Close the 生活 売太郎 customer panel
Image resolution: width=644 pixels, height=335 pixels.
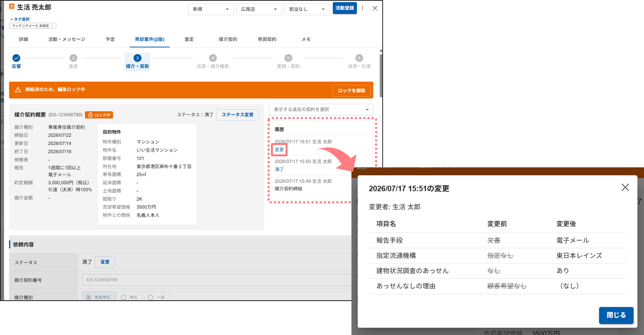375,8
